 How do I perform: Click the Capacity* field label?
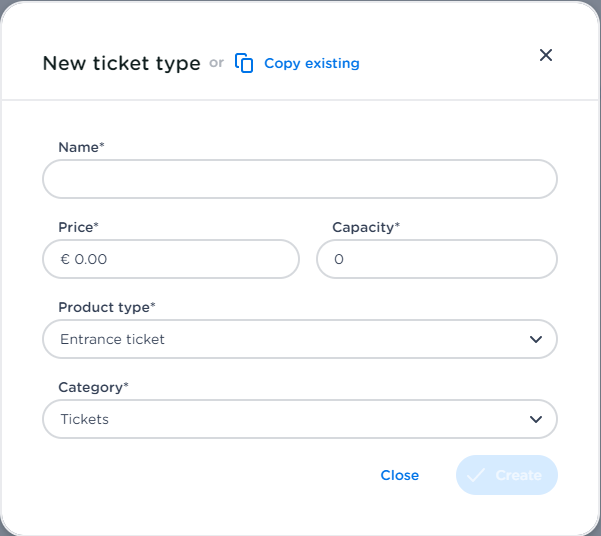tap(366, 227)
